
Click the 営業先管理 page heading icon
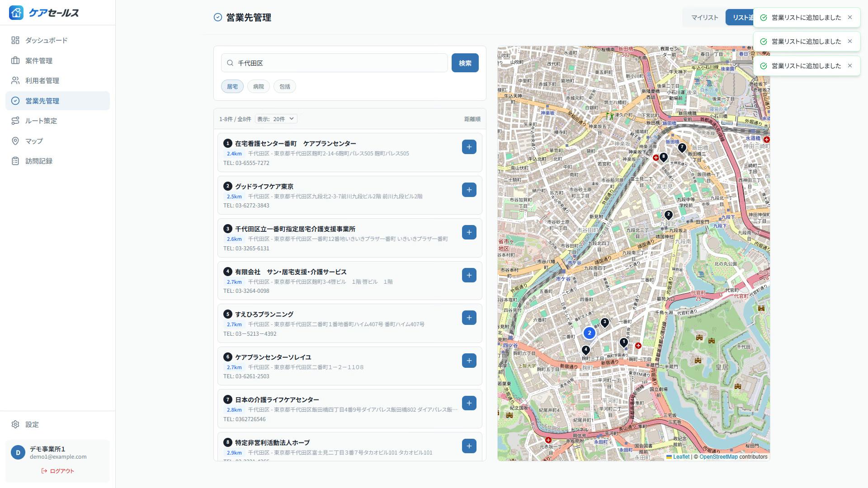click(218, 17)
